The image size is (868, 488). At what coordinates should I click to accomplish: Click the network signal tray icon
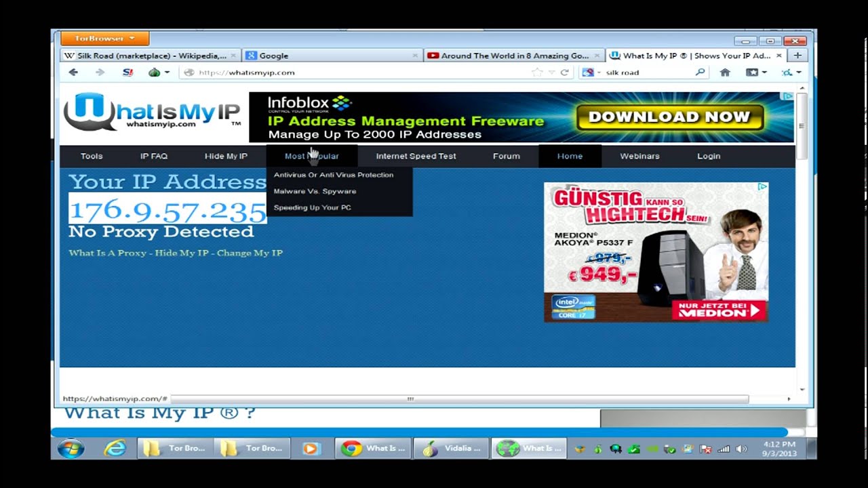click(724, 449)
